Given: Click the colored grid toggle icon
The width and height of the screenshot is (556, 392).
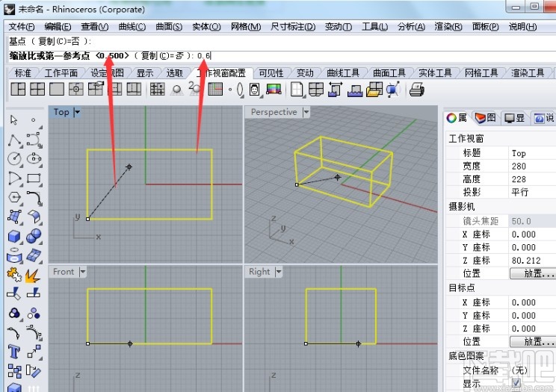Looking at the screenshot, I should click(215, 90).
